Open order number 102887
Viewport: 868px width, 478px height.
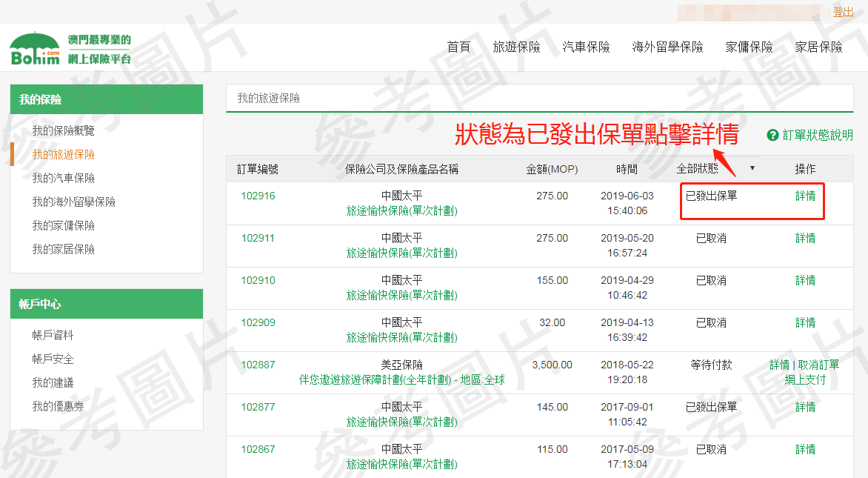pos(258,365)
